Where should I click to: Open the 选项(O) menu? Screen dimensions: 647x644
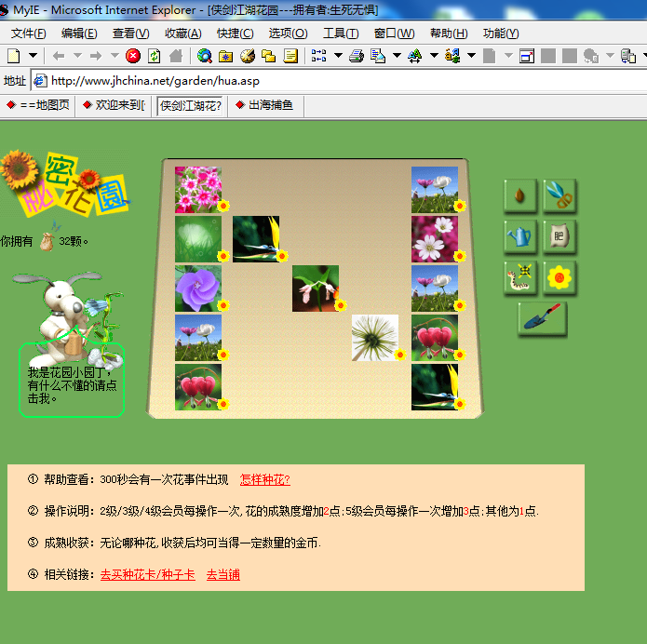[288, 34]
